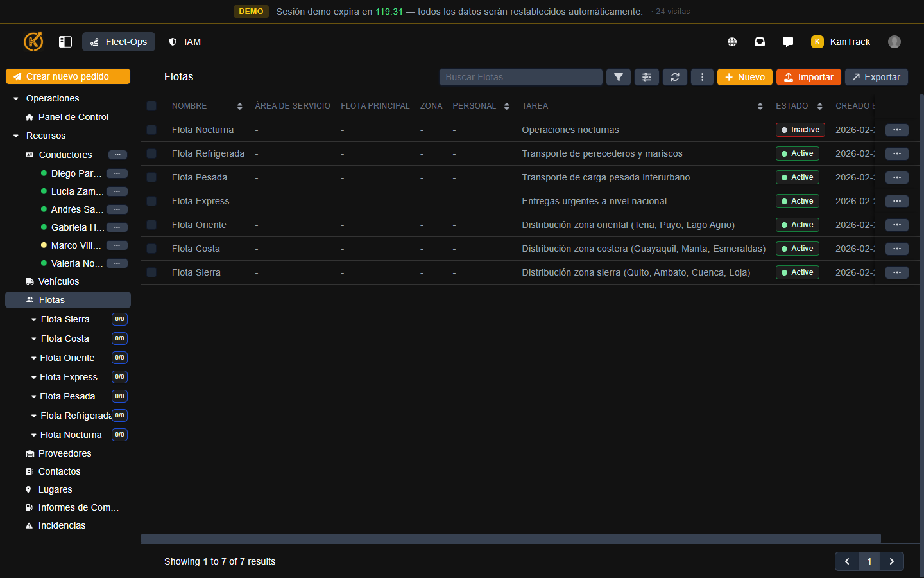The height and width of the screenshot is (578, 924).
Task: Open the chat message icon
Action: click(x=787, y=42)
